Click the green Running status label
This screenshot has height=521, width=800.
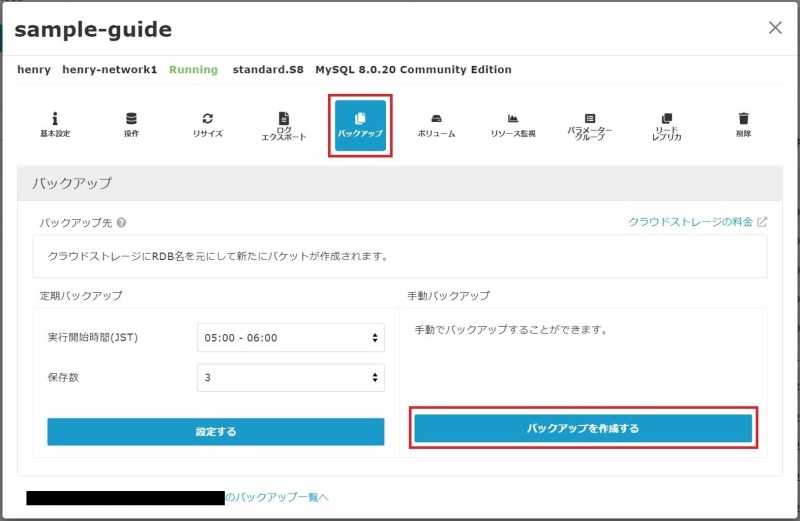[x=193, y=70]
